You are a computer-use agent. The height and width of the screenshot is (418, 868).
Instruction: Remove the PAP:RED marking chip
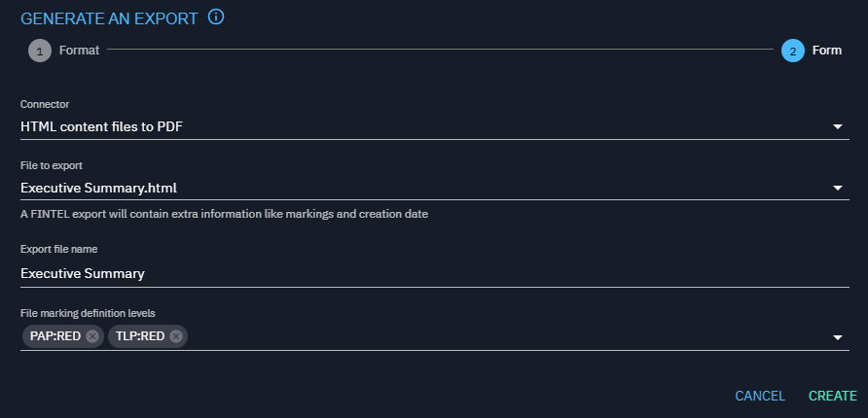92,336
